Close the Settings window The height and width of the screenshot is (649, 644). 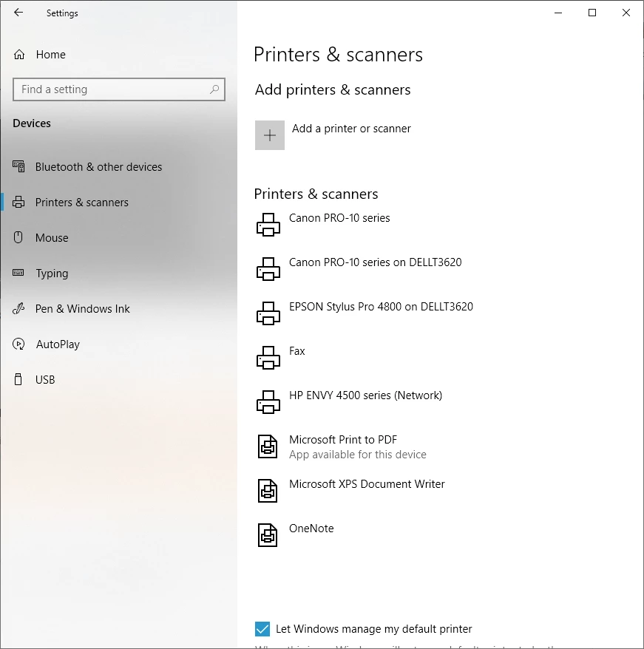point(626,13)
